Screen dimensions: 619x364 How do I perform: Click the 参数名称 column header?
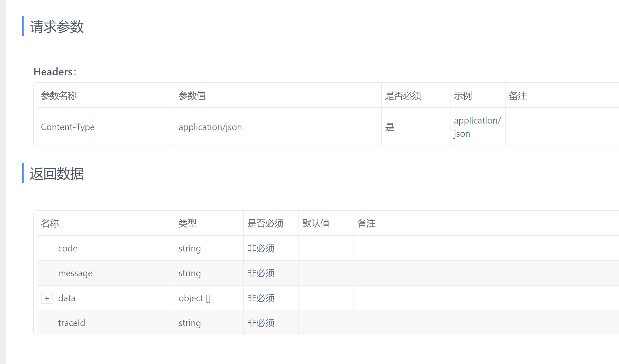pos(59,95)
